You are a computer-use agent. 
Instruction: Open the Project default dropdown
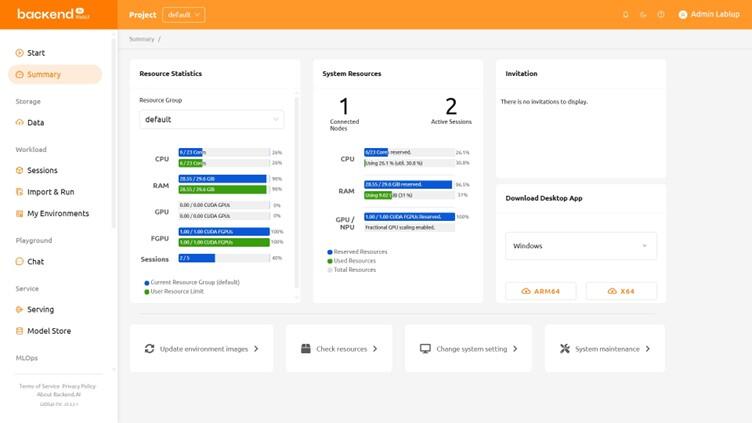pos(184,15)
